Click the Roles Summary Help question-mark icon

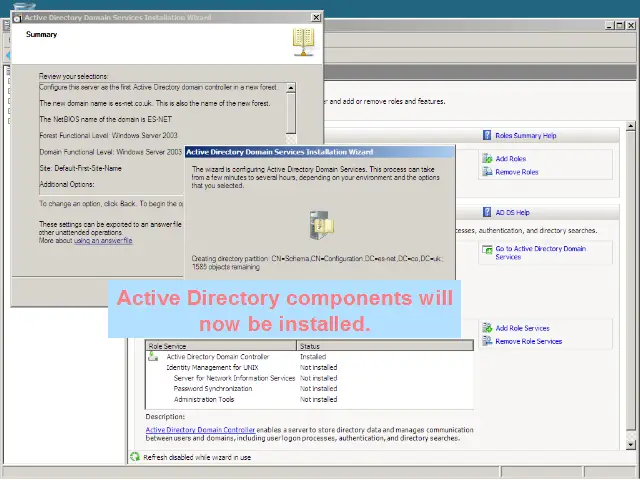coord(487,135)
